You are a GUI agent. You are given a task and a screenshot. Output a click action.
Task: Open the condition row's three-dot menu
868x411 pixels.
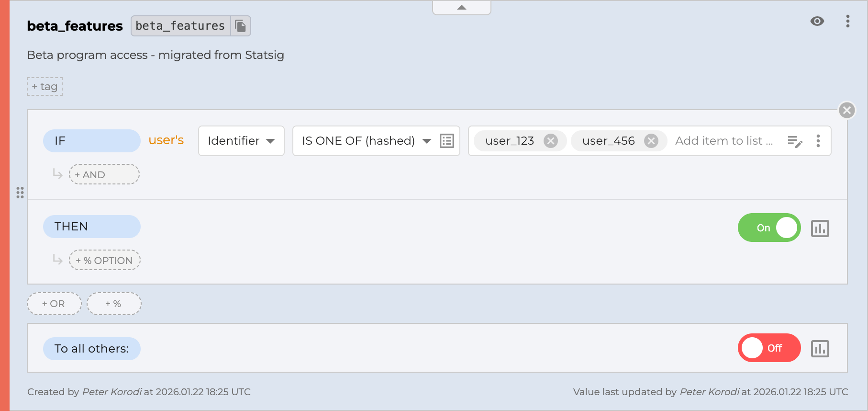(x=818, y=141)
